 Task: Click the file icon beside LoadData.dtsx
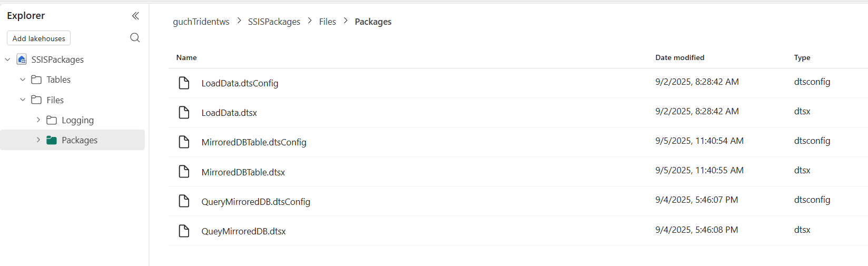[184, 112]
